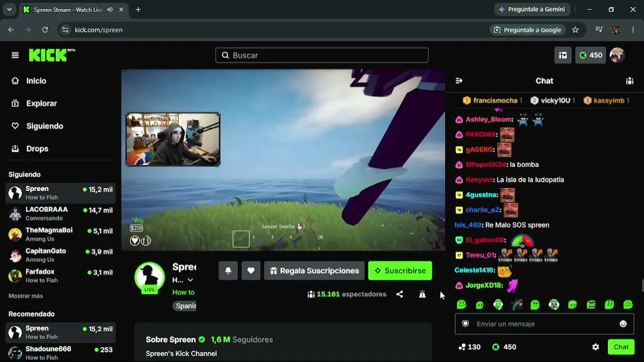This screenshot has width=644, height=362.
Task: Open the 450 Kicks balance below chat
Action: tap(504, 347)
